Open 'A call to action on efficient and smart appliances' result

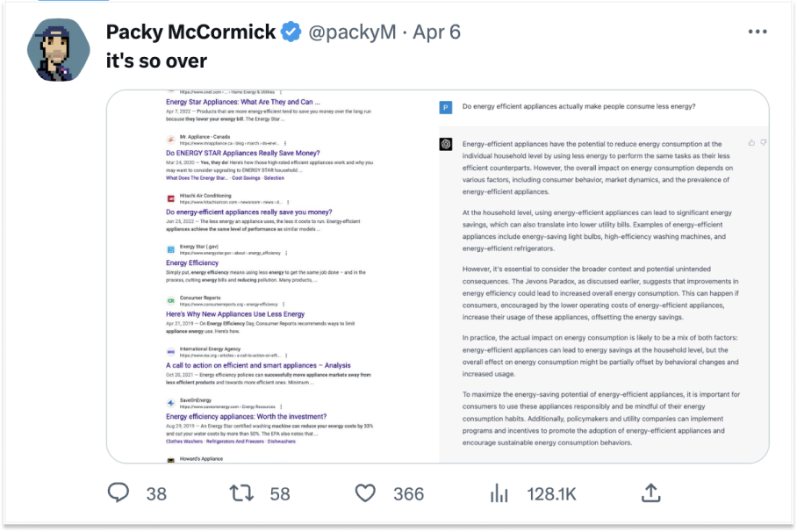pos(258,365)
